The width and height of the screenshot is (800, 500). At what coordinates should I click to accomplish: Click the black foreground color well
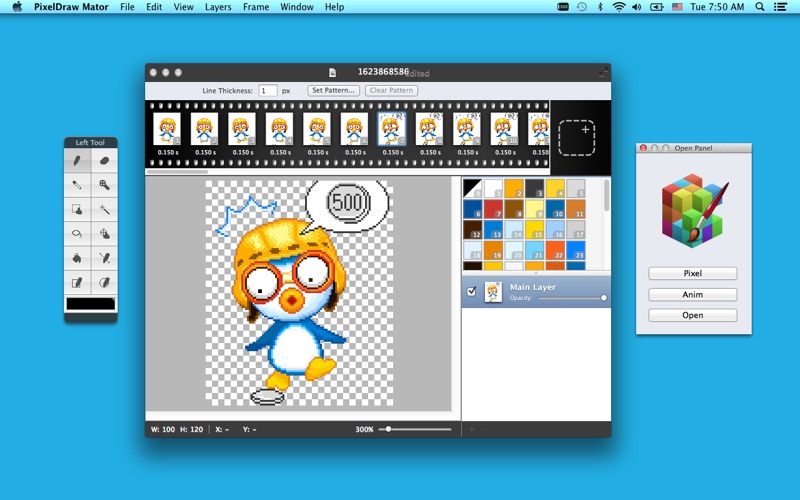[90, 304]
